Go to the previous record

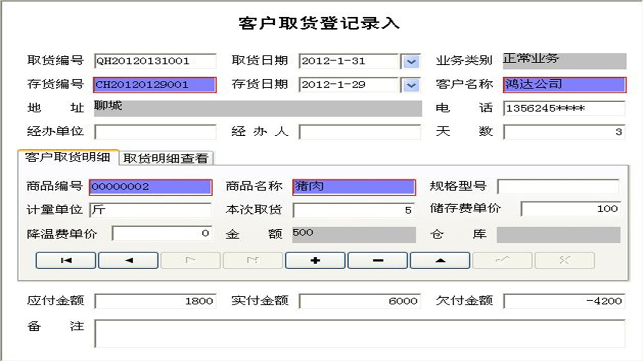click(x=128, y=260)
